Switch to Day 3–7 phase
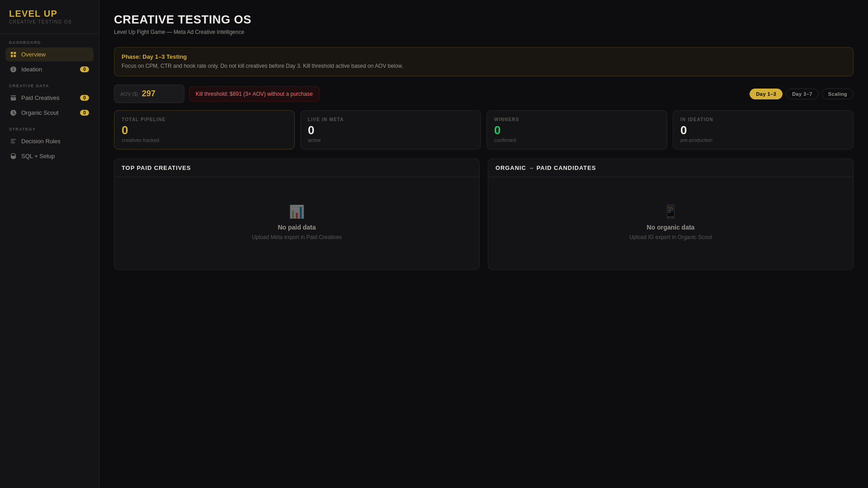Screen dimensions: 868x488 [x=802, y=94]
